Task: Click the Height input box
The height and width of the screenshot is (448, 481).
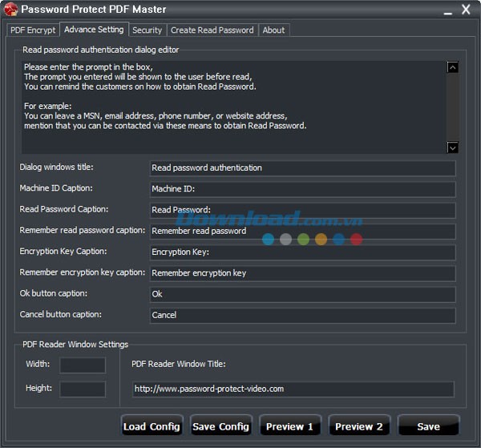Action: point(83,389)
